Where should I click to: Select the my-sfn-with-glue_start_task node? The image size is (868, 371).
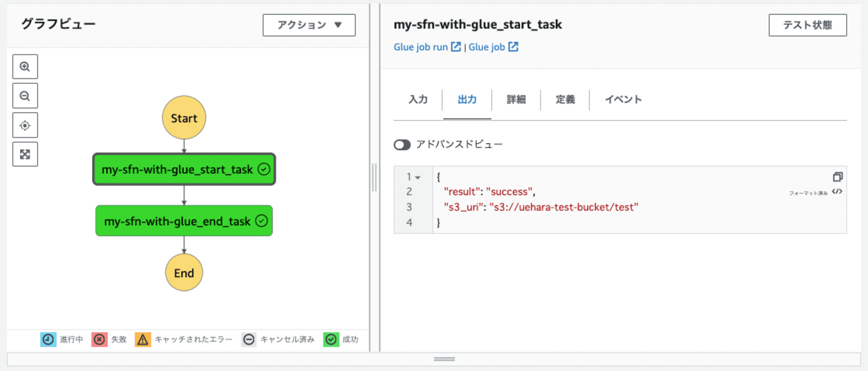184,169
